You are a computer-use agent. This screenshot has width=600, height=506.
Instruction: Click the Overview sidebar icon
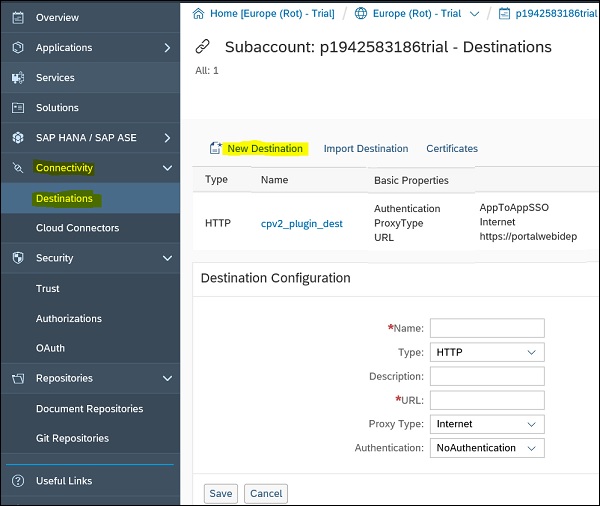[17, 17]
